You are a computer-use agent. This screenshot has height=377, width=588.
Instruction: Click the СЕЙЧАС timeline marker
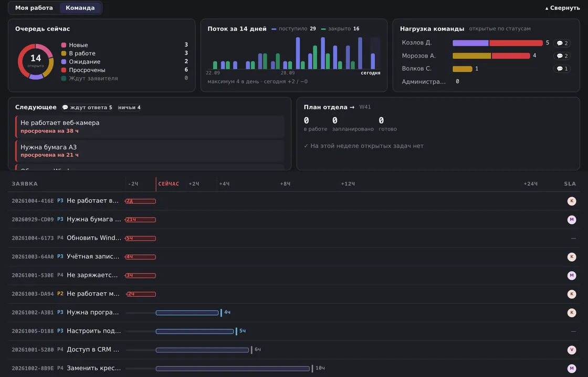coord(169,184)
